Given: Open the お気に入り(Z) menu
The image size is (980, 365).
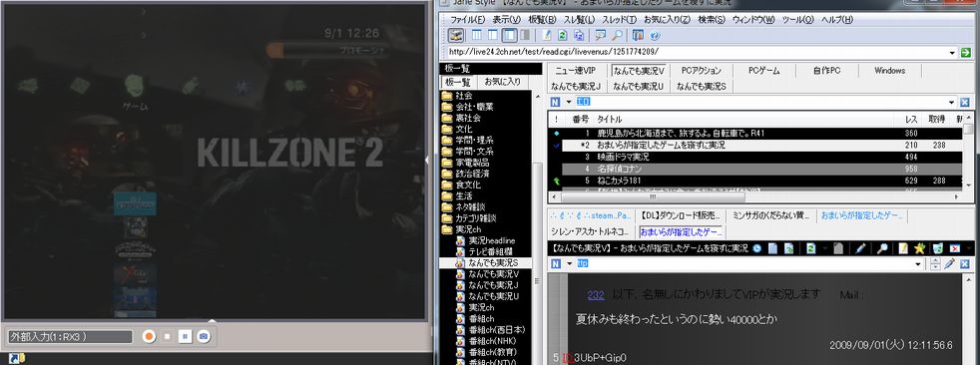Looking at the screenshot, I should click(667, 20).
